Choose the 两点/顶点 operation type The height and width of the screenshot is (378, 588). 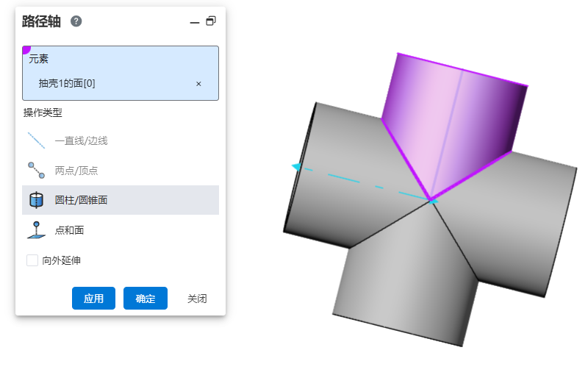click(x=76, y=171)
